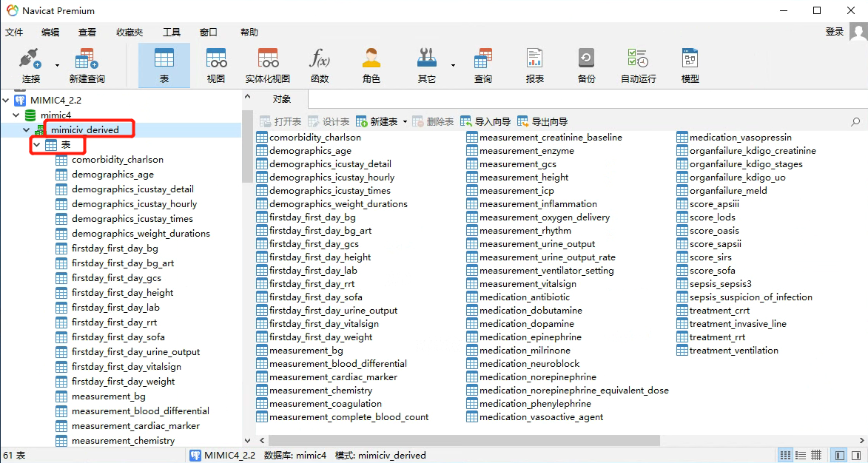Select medication_norepinephrine_equivalent_dose table
The width and height of the screenshot is (868, 463).
[574, 390]
